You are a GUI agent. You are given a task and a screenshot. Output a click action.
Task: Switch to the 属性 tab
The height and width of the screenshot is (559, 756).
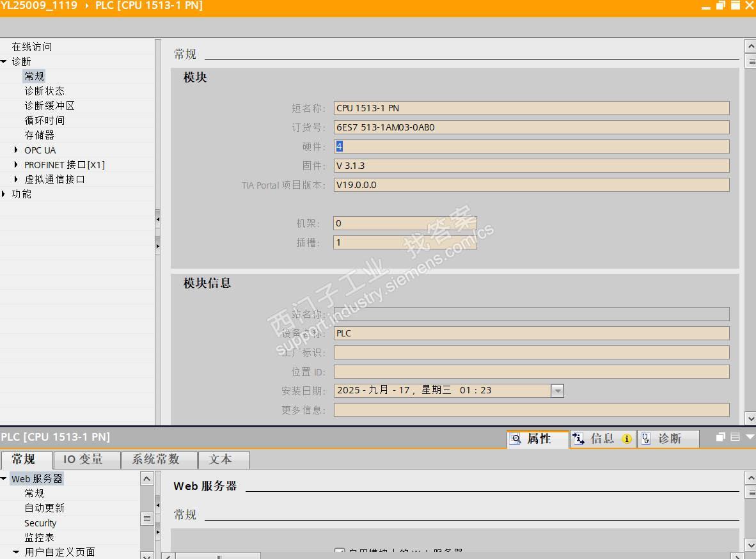[x=538, y=439]
